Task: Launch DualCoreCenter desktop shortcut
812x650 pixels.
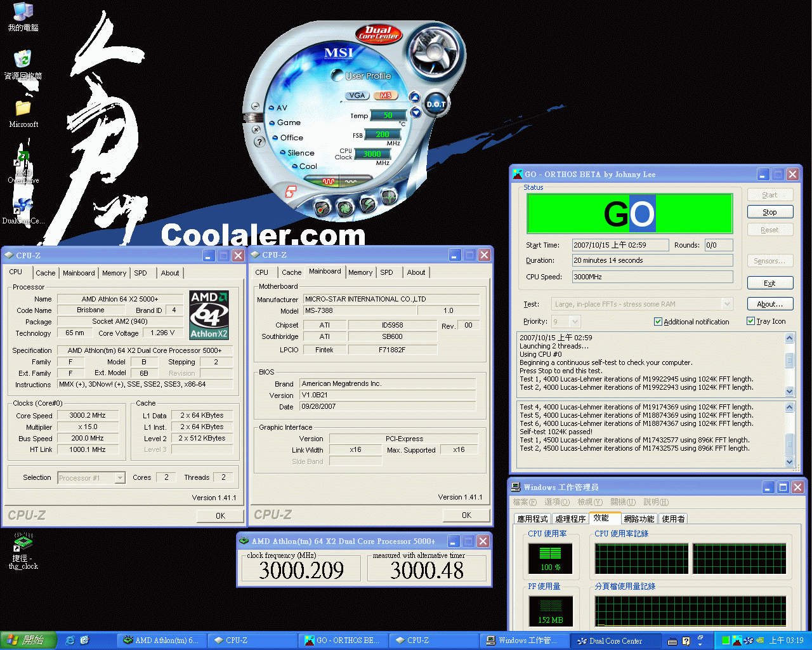Action: pos(23,211)
